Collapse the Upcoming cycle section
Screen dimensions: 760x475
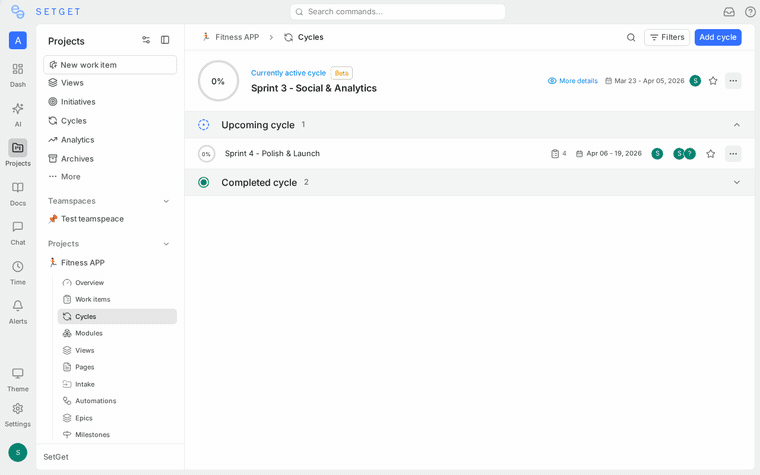tap(736, 125)
